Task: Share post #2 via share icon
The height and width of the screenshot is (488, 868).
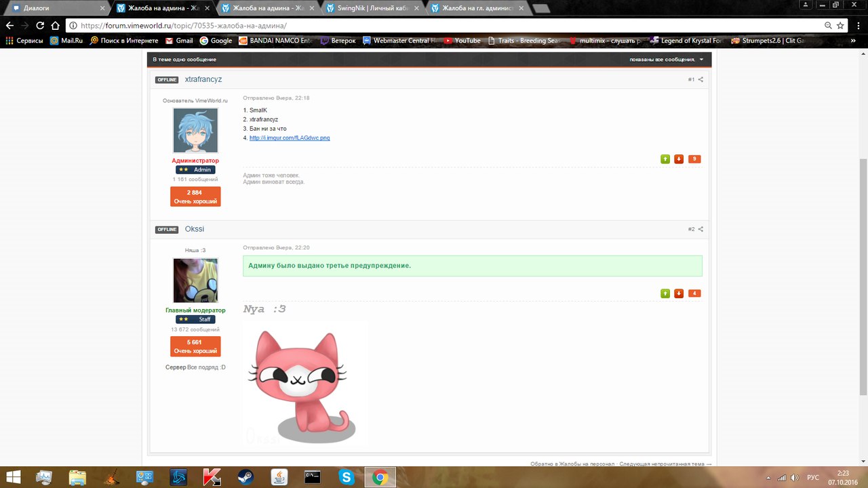Action: coord(701,229)
